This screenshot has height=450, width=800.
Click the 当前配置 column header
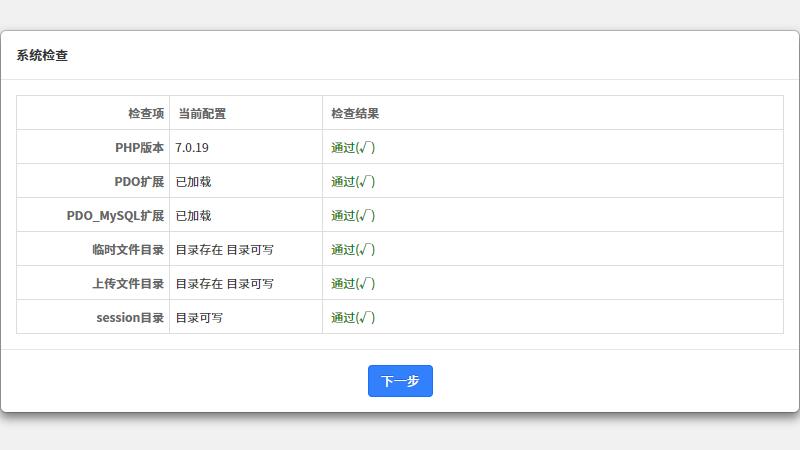(x=201, y=114)
